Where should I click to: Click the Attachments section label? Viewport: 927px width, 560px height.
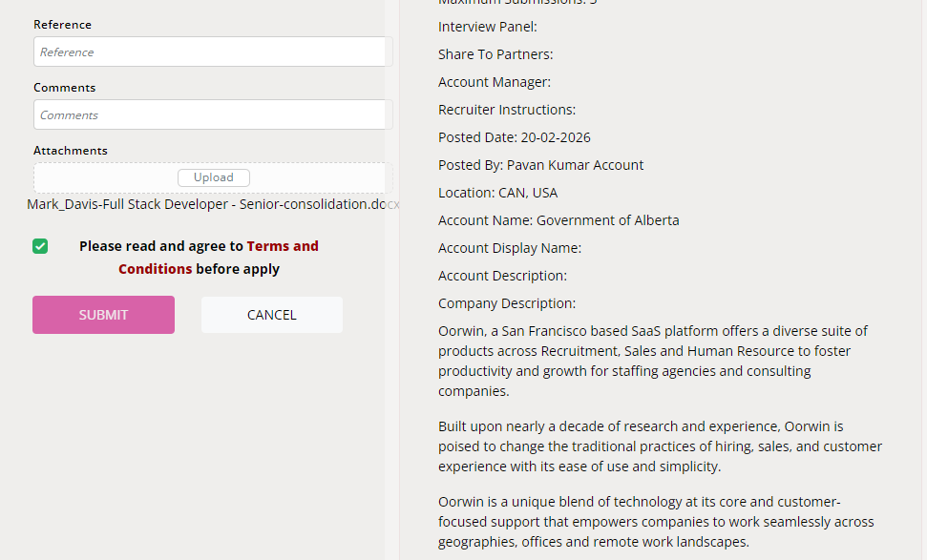pyautogui.click(x=71, y=151)
